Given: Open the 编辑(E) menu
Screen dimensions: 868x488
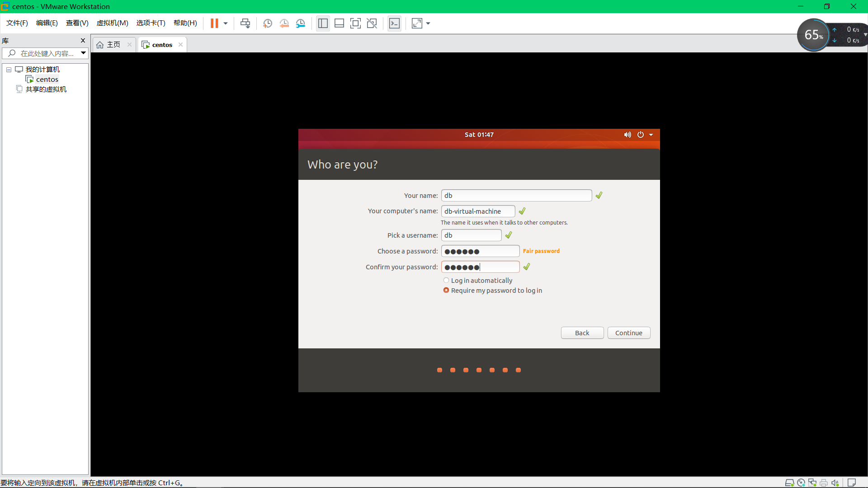Looking at the screenshot, I should [x=47, y=23].
